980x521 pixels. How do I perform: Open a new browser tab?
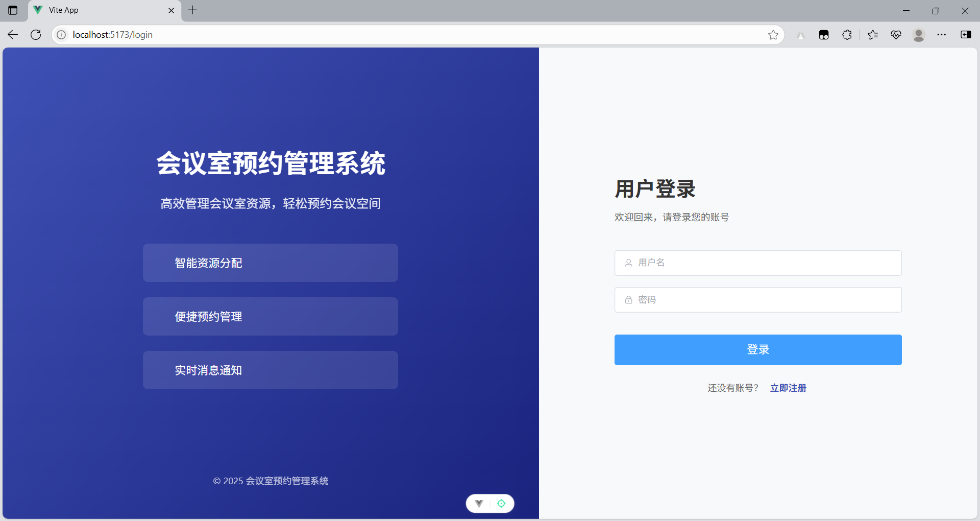(192, 10)
